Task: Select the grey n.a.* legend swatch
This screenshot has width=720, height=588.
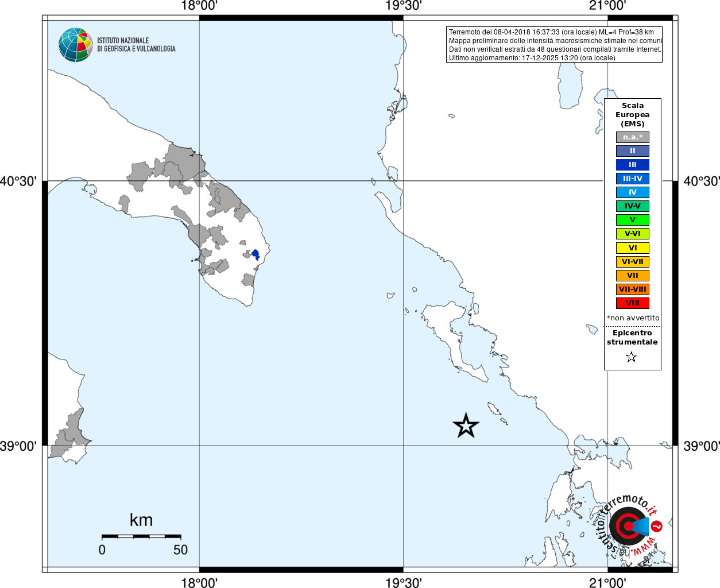Action: tap(633, 137)
